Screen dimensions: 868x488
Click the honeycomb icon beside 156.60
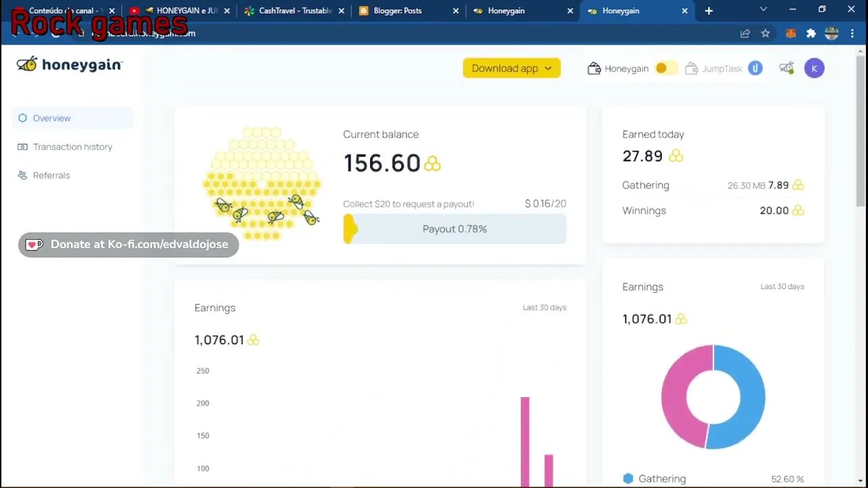tap(432, 163)
